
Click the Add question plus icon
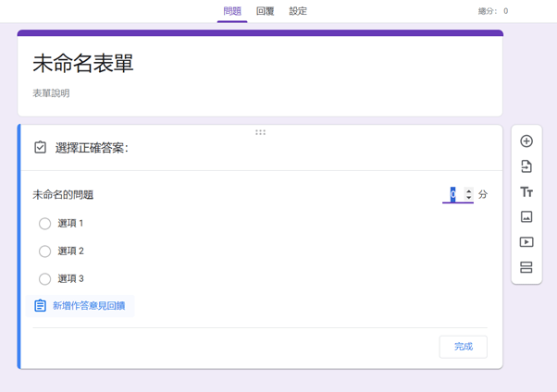click(x=526, y=141)
